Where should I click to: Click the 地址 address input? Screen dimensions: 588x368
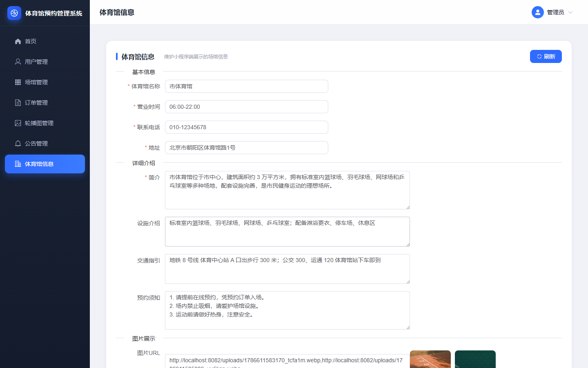coord(247,148)
